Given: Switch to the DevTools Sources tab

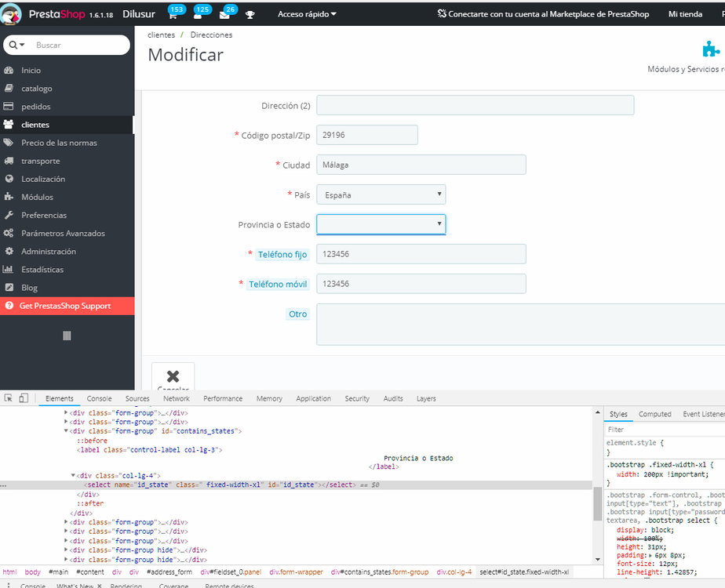Looking at the screenshot, I should point(137,398).
